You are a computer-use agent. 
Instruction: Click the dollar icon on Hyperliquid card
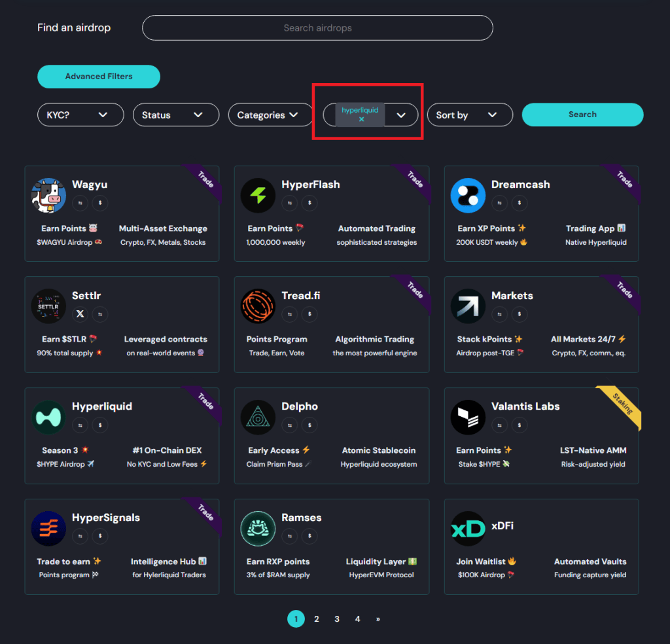pyautogui.click(x=100, y=425)
